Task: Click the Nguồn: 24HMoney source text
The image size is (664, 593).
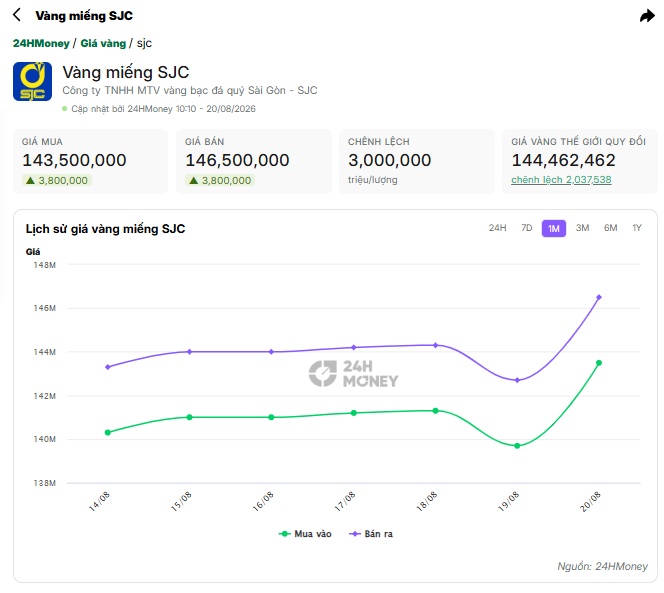Action: coord(602,566)
